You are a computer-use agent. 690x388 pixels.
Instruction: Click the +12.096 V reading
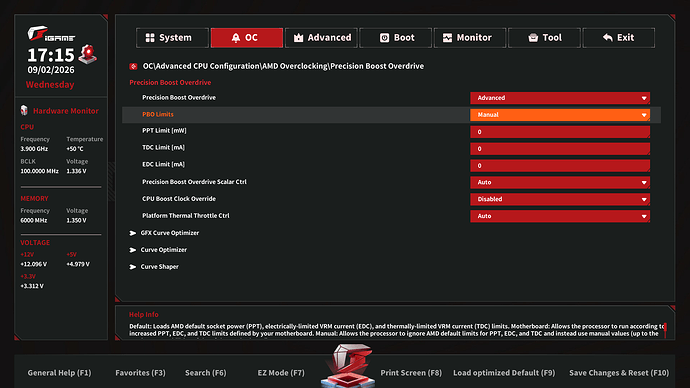pos(33,264)
